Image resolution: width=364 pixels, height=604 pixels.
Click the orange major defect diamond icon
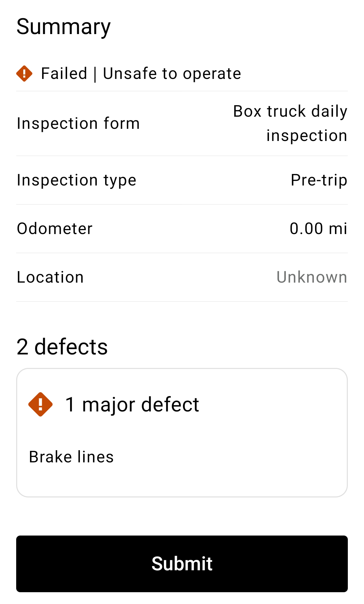tap(40, 404)
